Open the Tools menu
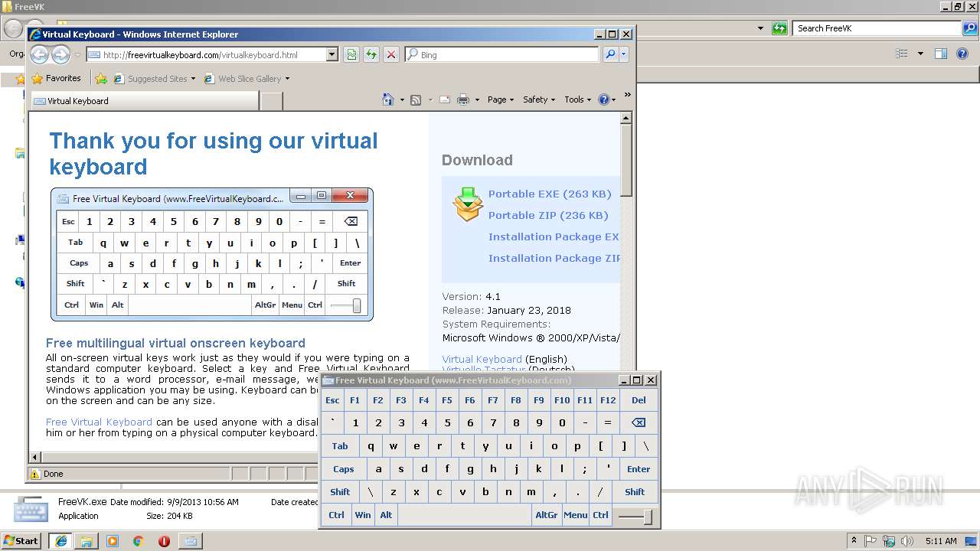 [x=578, y=99]
